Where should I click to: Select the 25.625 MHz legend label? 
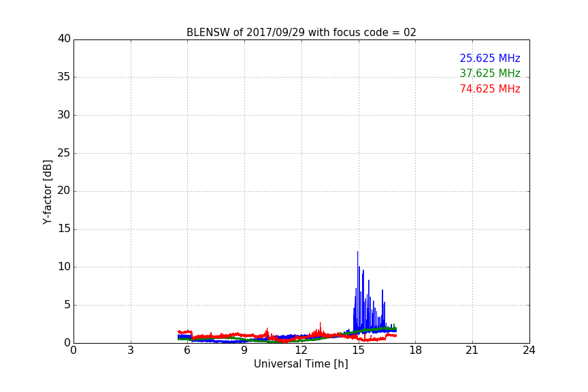pyautogui.click(x=490, y=58)
